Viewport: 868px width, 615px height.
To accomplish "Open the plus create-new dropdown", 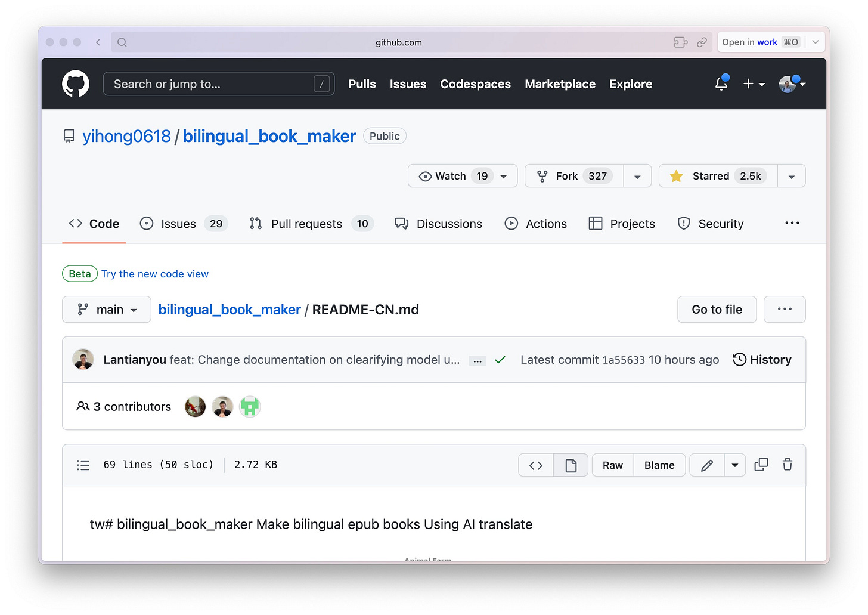I will (752, 84).
